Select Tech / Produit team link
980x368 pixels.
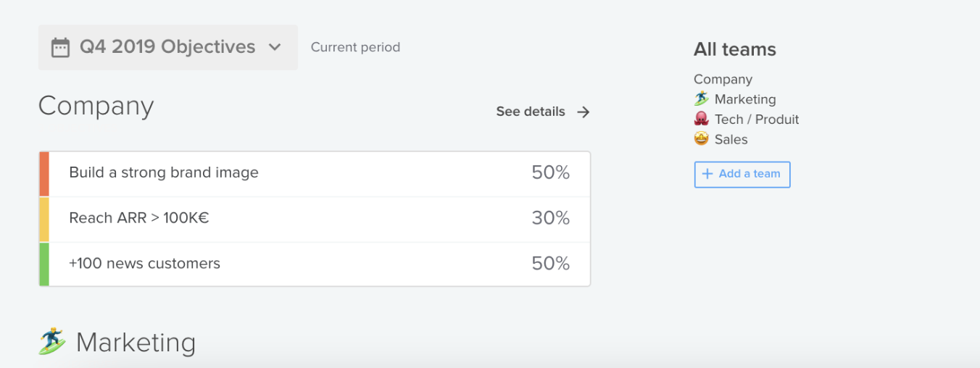click(x=757, y=120)
